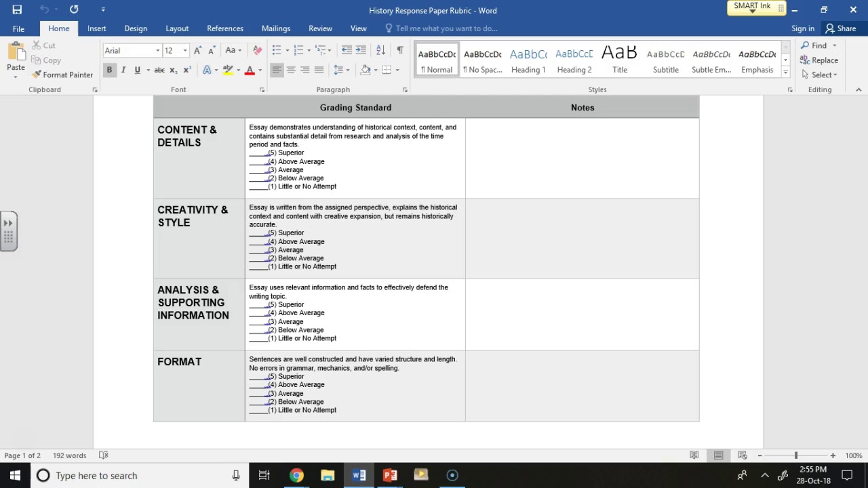Apply strikethrough formatting
Screen dimensions: 868x488
(x=159, y=70)
